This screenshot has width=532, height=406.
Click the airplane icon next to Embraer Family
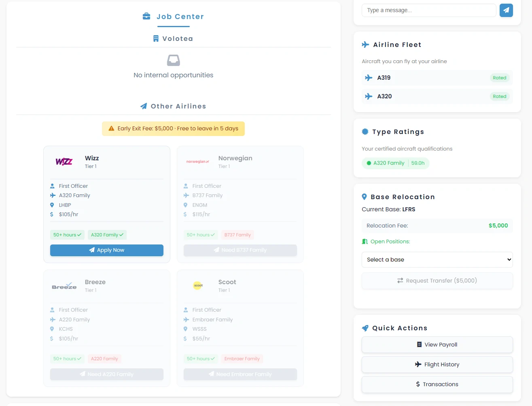[x=186, y=320]
